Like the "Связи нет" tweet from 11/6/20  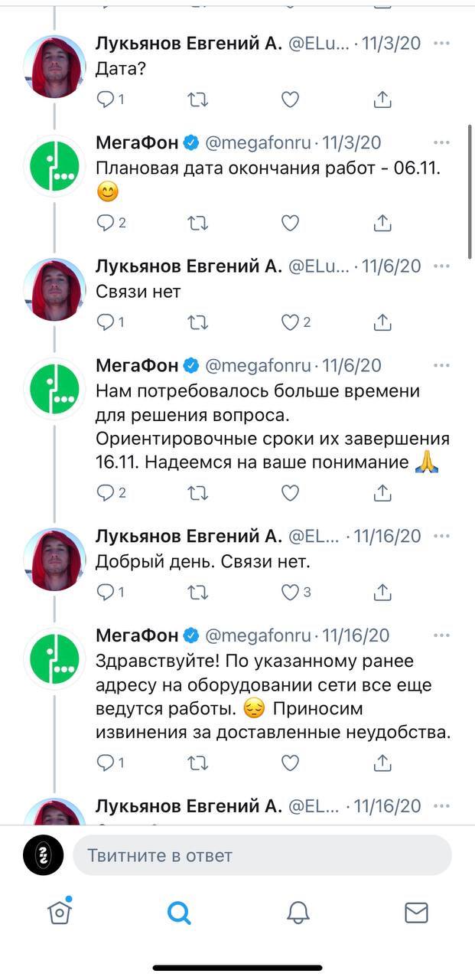click(x=290, y=322)
